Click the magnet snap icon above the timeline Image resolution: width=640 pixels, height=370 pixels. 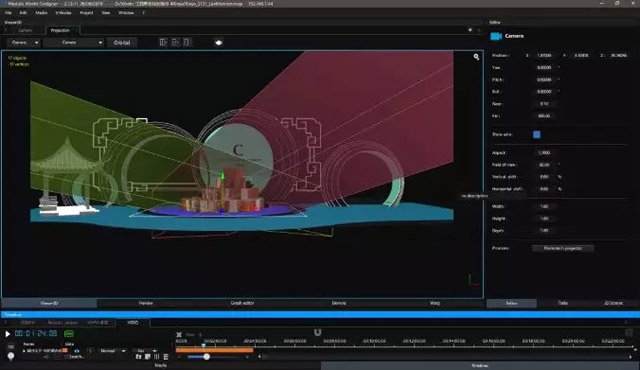click(318, 332)
